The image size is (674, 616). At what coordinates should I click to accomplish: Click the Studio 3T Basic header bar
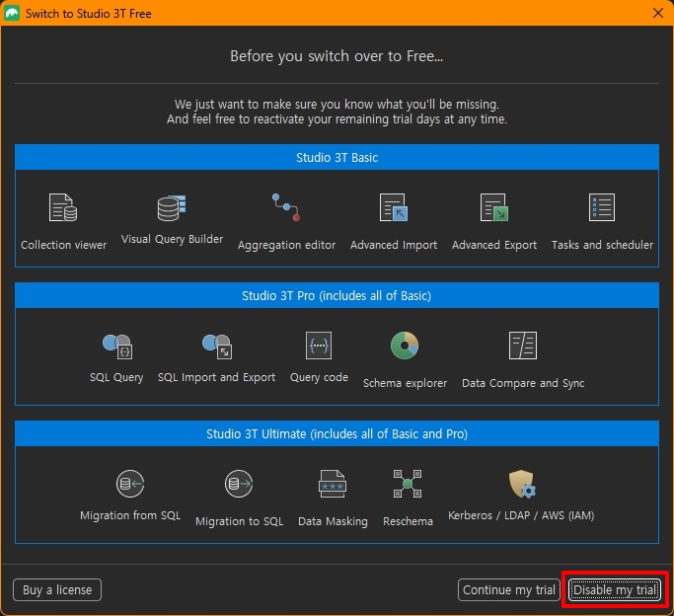point(337,157)
